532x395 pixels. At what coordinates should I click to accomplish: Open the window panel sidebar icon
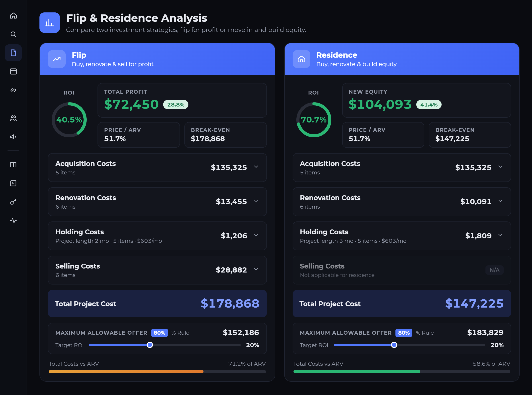13,71
